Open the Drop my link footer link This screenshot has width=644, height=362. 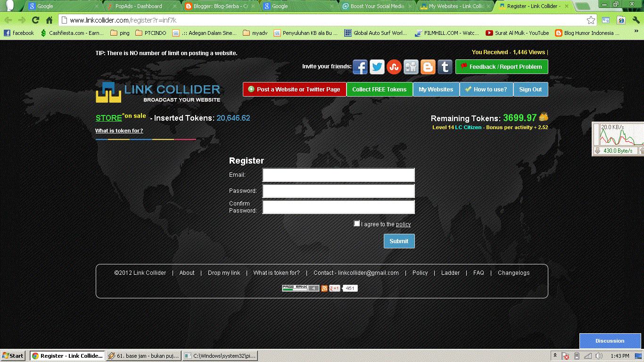pyautogui.click(x=224, y=273)
